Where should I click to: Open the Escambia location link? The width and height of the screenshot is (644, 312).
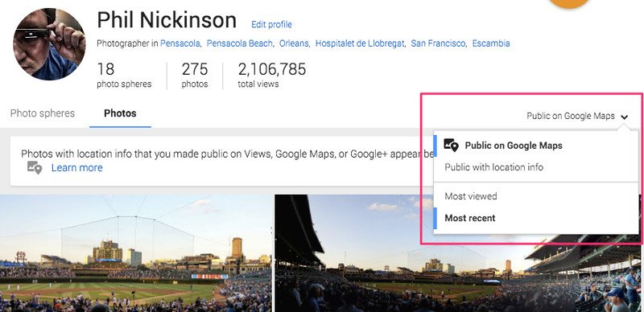[491, 43]
